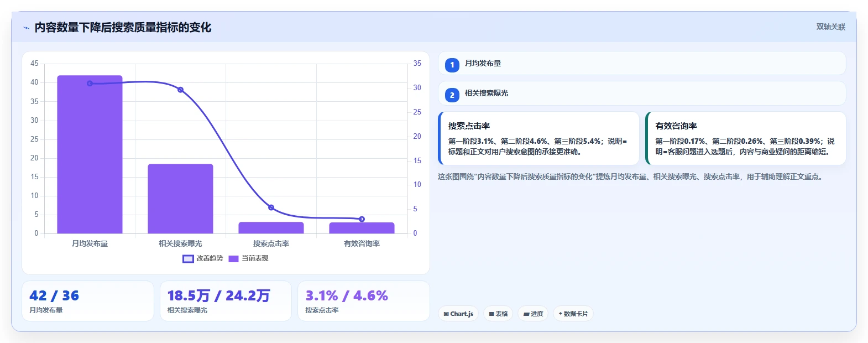The image size is (868, 343).
Task: Click the 搜索点击率 bar in the chart
Action: [x=271, y=228]
